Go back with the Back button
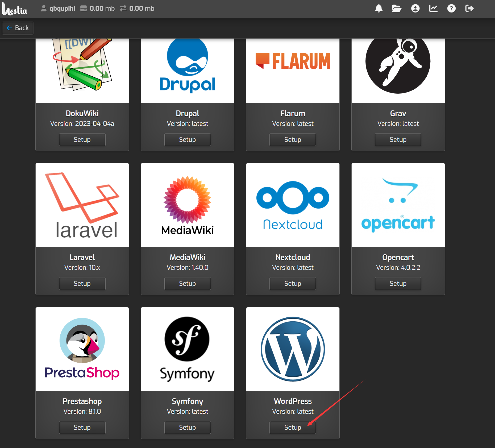The height and width of the screenshot is (448, 495). pyautogui.click(x=18, y=28)
